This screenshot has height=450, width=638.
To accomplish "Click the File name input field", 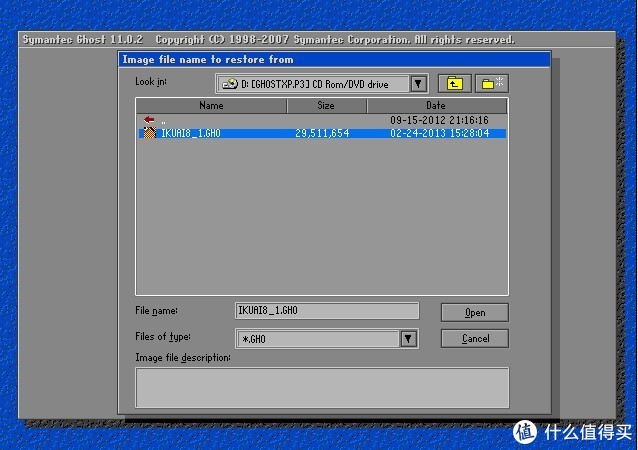I will tap(326, 310).
